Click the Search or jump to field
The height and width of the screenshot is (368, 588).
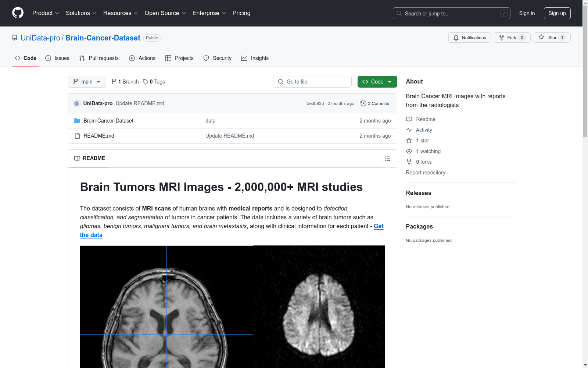[451, 13]
